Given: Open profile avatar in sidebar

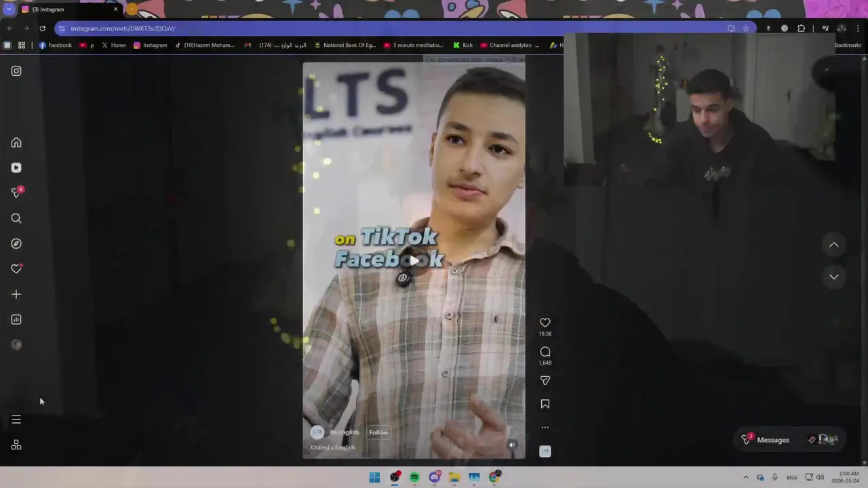Looking at the screenshot, I should coord(16,345).
